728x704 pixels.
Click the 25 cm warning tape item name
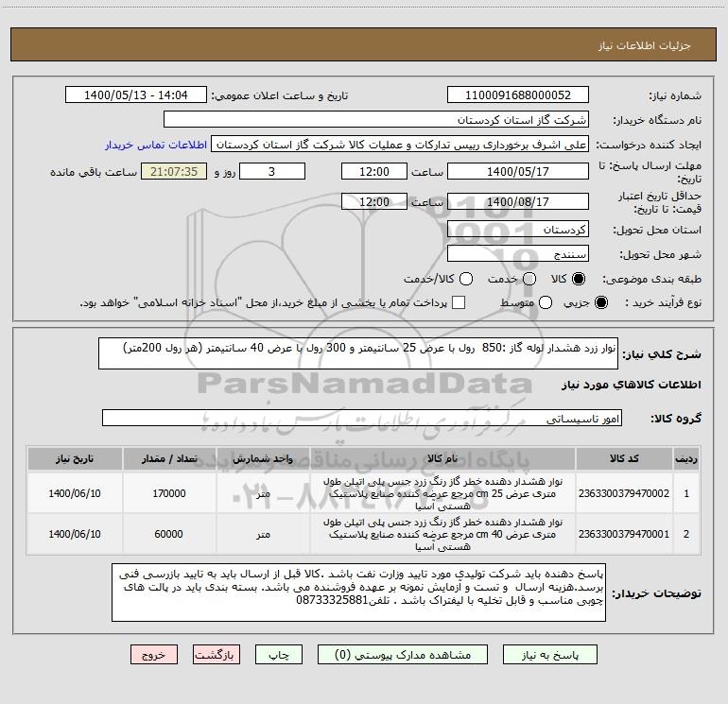click(x=442, y=493)
